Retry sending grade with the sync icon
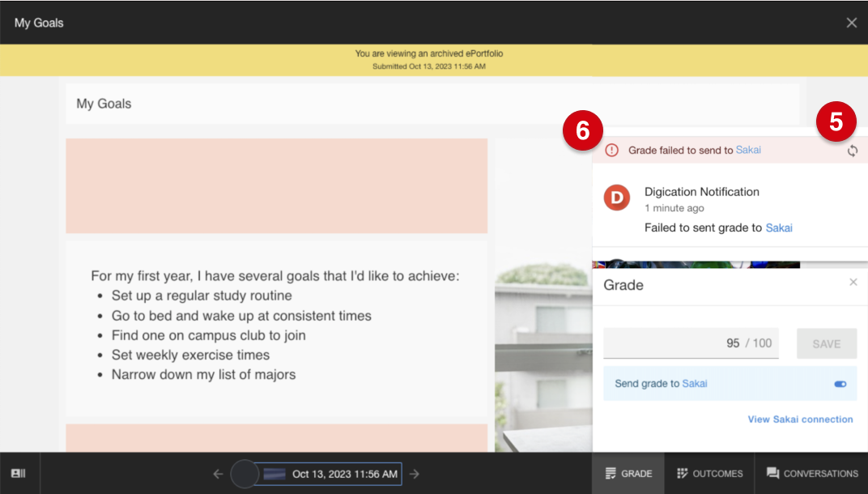Viewport: 868px width, 494px height. tap(852, 150)
